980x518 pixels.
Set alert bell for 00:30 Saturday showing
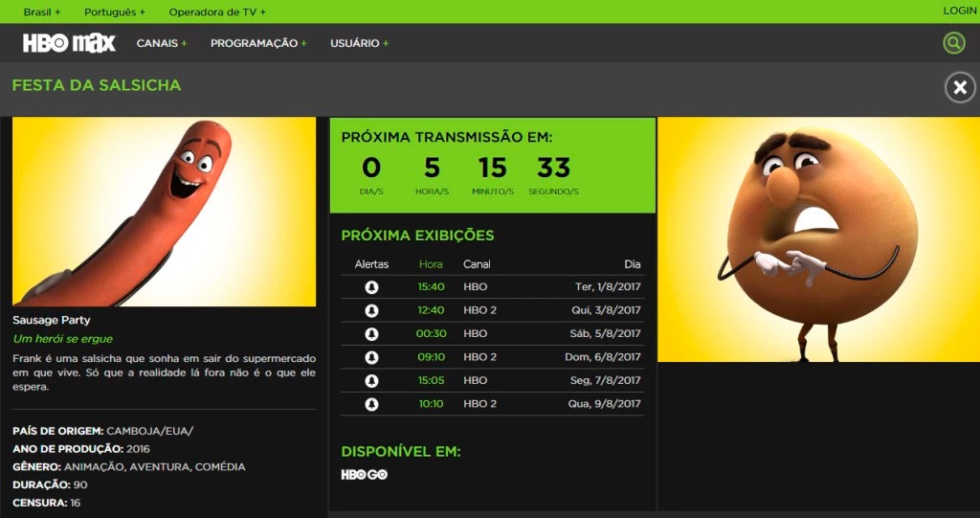coord(371,334)
